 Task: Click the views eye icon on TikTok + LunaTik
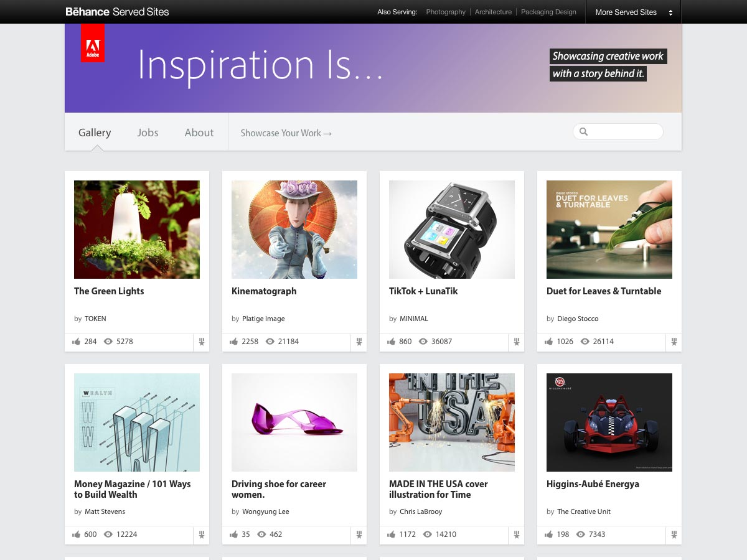point(423,342)
